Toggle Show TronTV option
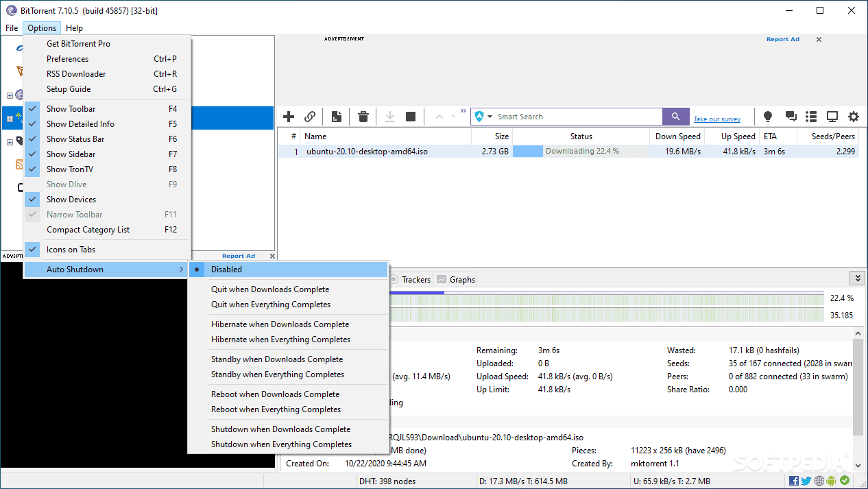 point(108,169)
